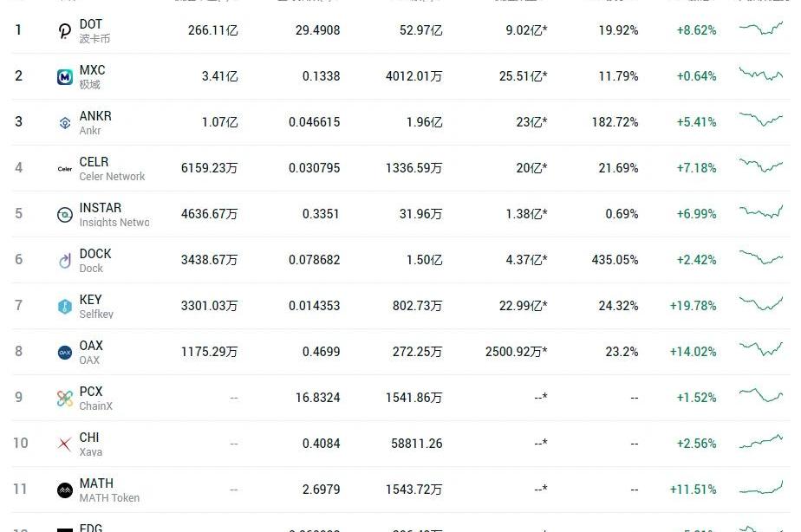801x532 pixels.
Task: Click KEY's +19.78% change value
Action: point(693,306)
